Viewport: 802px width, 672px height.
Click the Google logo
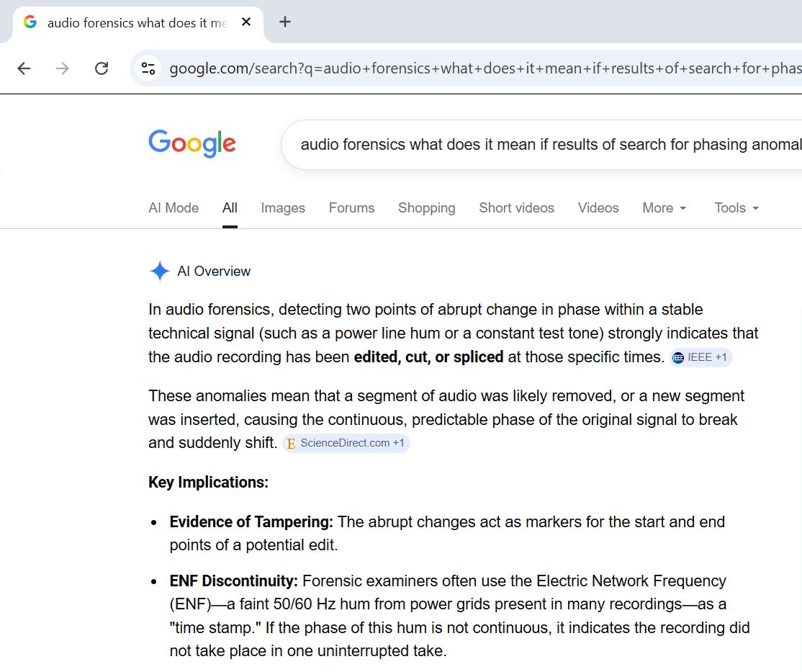pyautogui.click(x=192, y=144)
